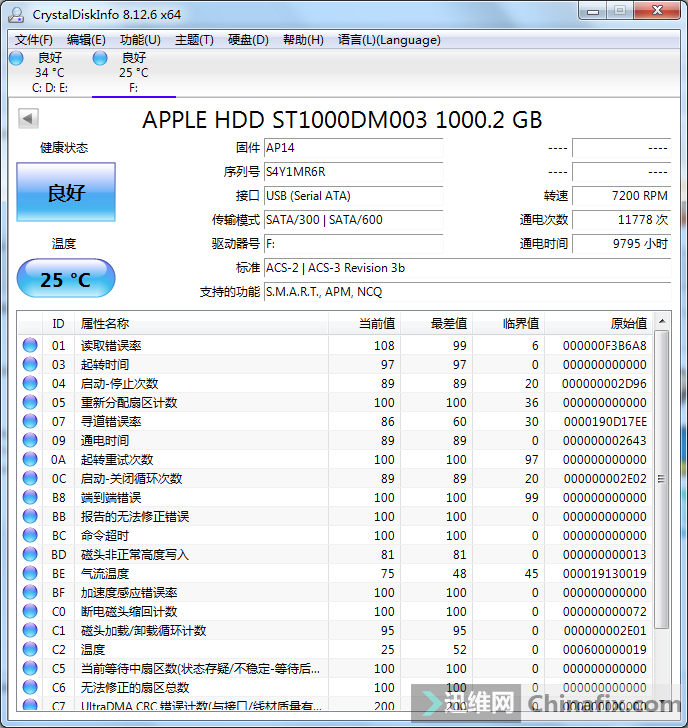Screen dimensions: 688x728
Task: Click status icon for 启动-关闭循环次数 row
Action: [30, 478]
